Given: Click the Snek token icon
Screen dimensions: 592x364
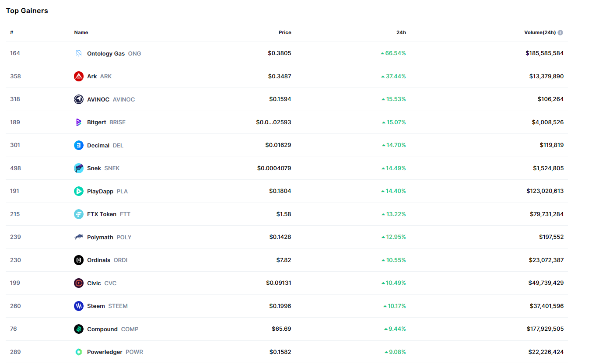Looking at the screenshot, I should click(x=78, y=168).
